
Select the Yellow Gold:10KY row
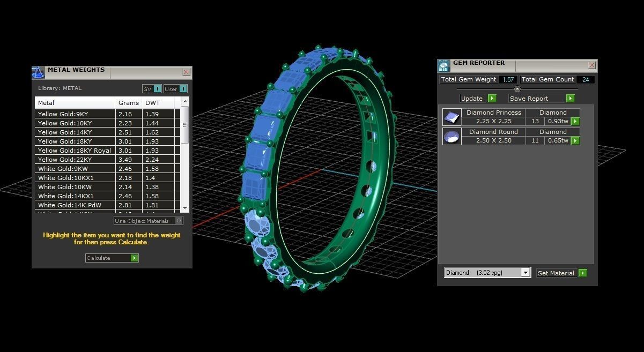pos(108,123)
